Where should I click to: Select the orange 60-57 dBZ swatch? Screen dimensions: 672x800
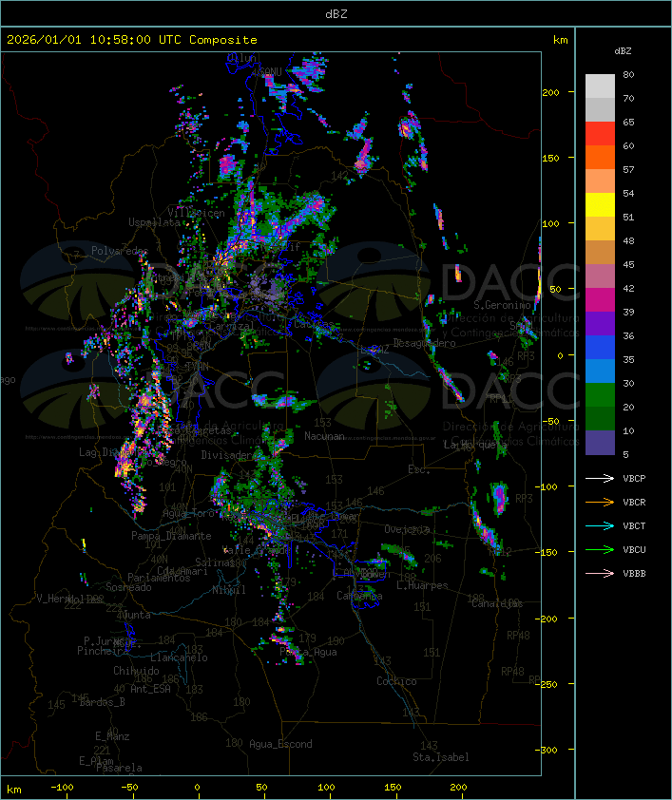pyautogui.click(x=600, y=157)
